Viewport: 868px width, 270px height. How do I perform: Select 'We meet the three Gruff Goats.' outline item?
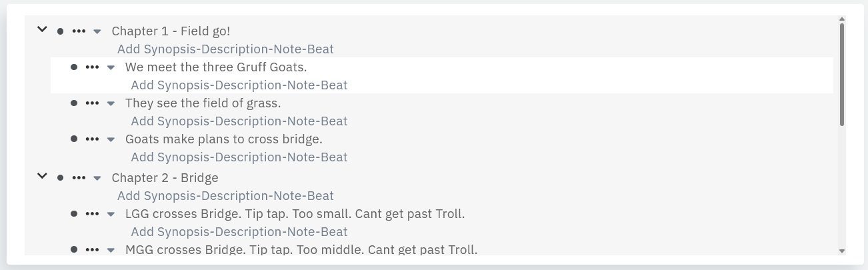pos(216,67)
